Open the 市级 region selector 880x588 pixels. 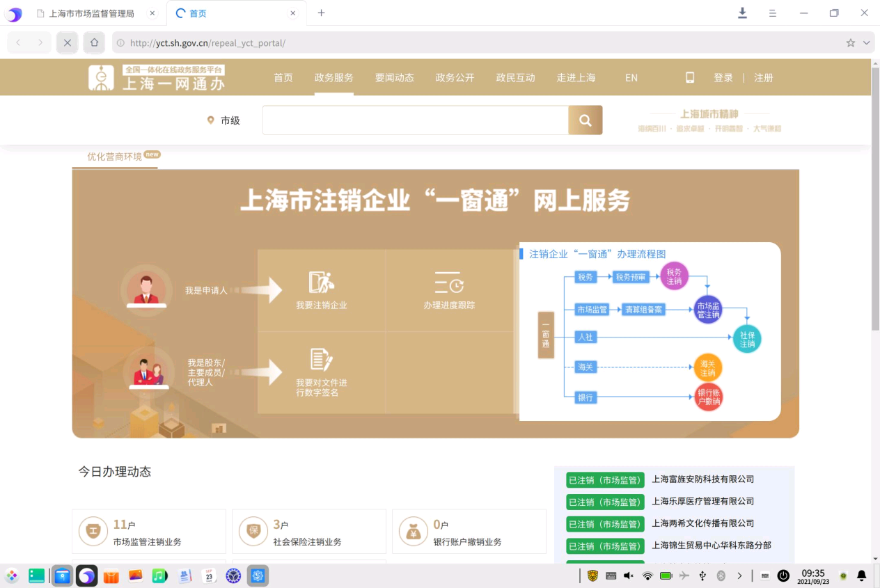click(x=223, y=120)
